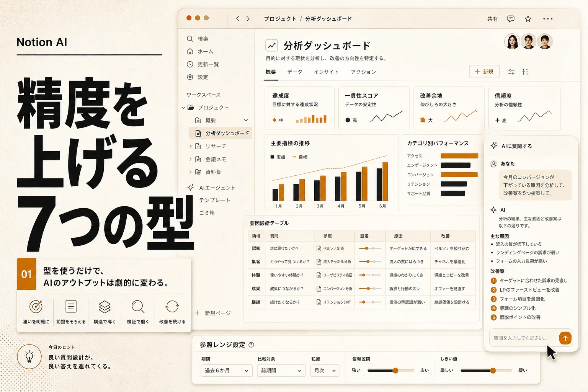Open the 達成度 summary card
The width and height of the screenshot is (588, 392).
tap(299, 108)
